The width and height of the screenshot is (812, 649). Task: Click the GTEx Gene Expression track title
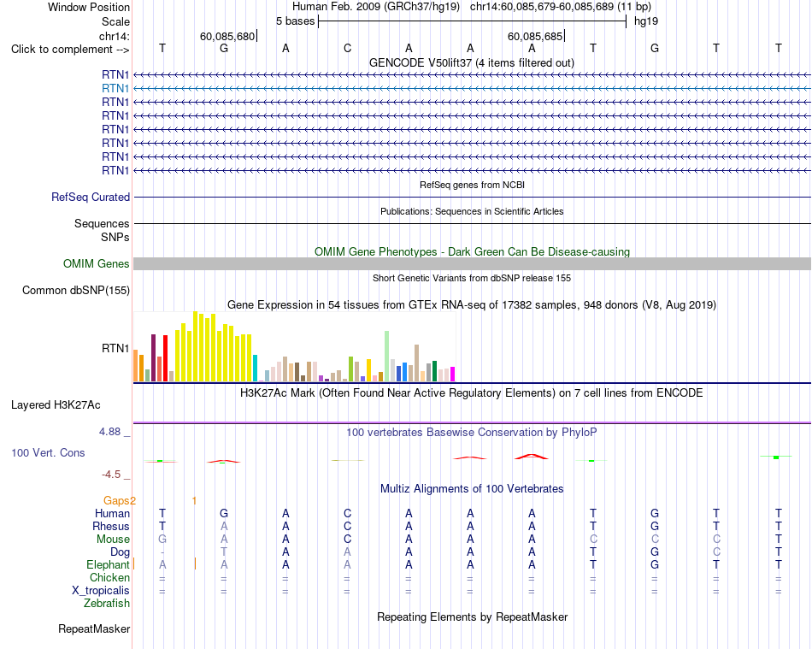[x=472, y=304]
